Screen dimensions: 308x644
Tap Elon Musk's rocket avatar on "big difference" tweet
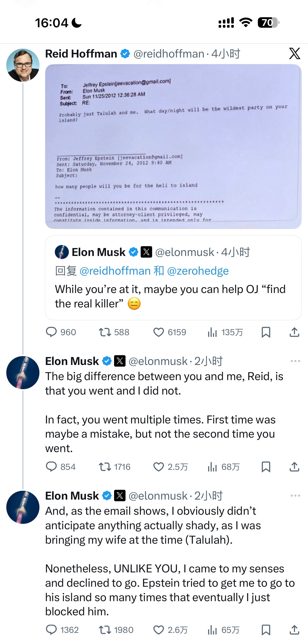[x=23, y=372]
